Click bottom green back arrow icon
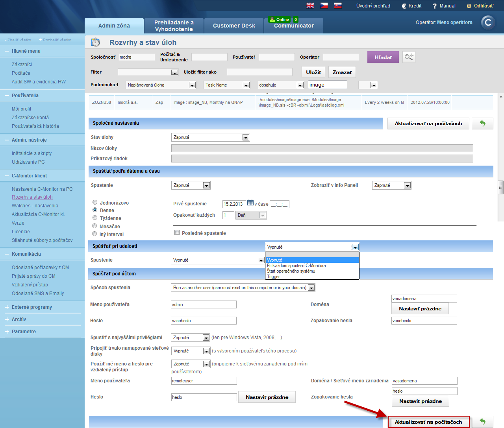This screenshot has height=428, width=504. point(482,422)
